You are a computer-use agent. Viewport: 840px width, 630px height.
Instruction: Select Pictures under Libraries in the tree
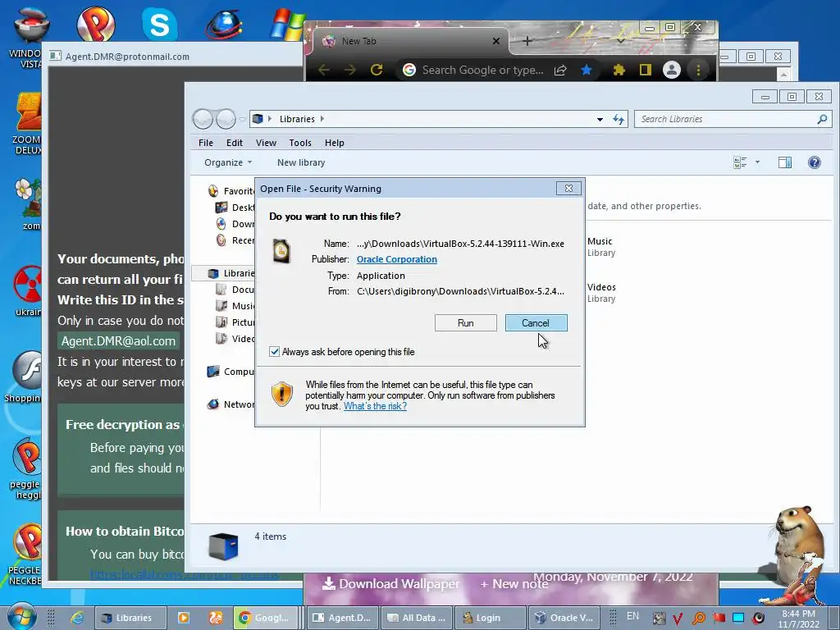tap(235, 322)
